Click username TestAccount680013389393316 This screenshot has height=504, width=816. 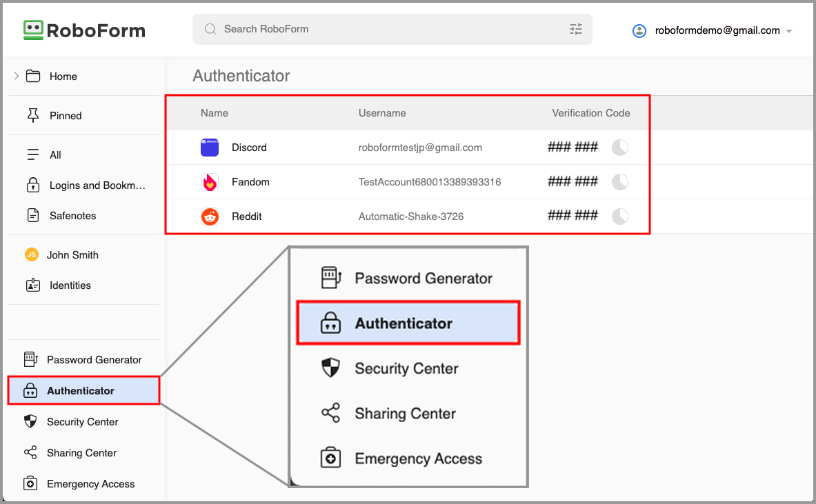point(429,182)
